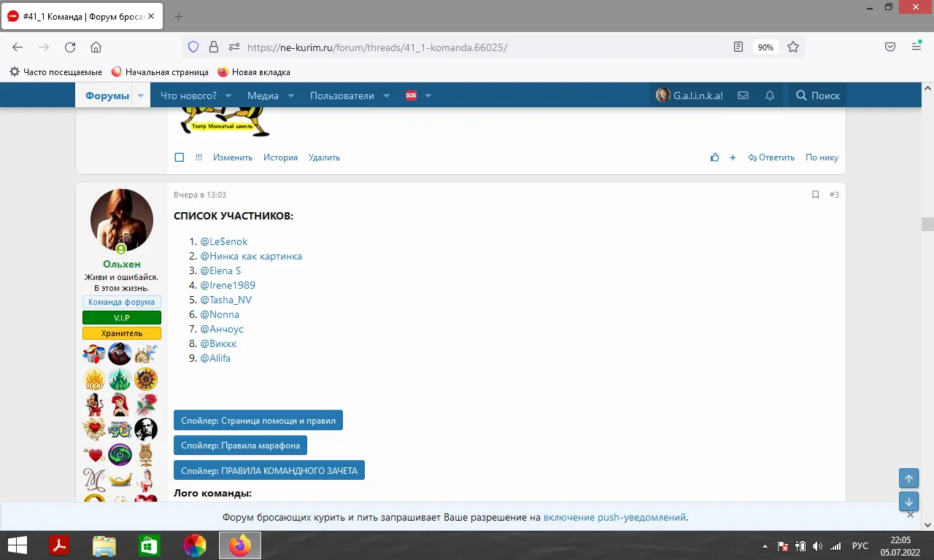This screenshot has width=934, height=560.
Task: Open the Firefox application menu
Action: [x=916, y=47]
